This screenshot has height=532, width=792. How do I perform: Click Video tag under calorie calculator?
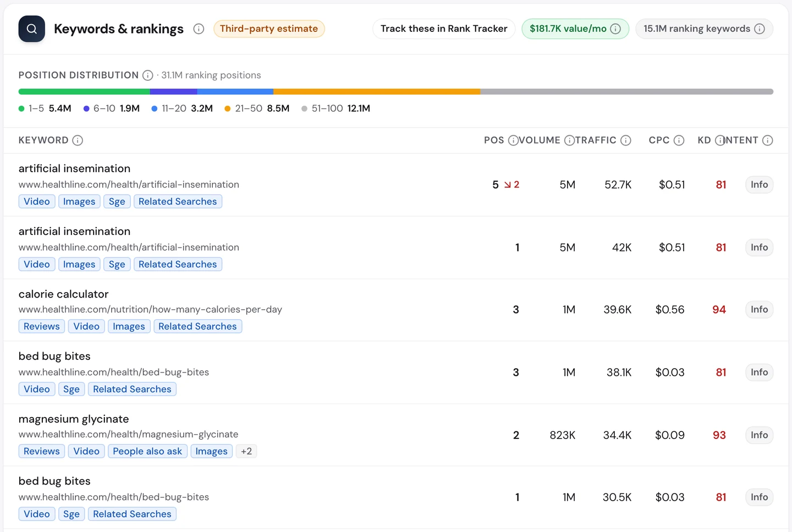[86, 326]
